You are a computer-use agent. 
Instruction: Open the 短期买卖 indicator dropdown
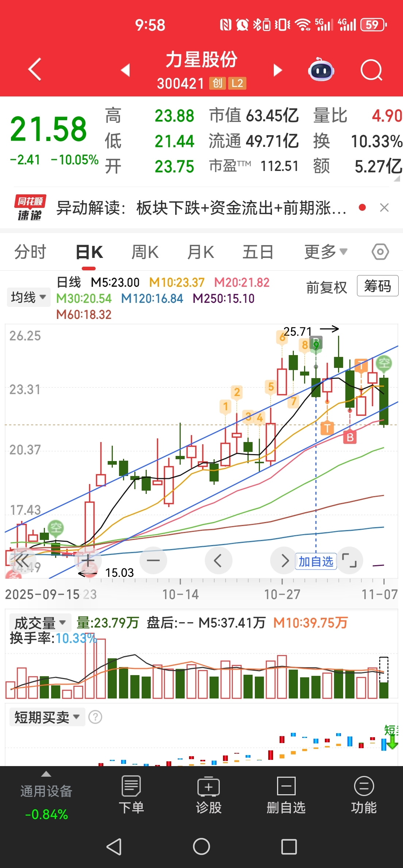47,717
